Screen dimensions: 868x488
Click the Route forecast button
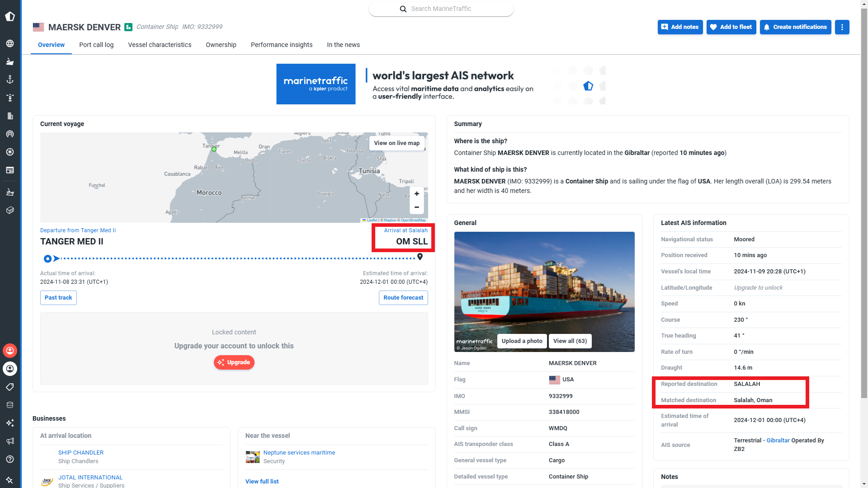point(403,298)
